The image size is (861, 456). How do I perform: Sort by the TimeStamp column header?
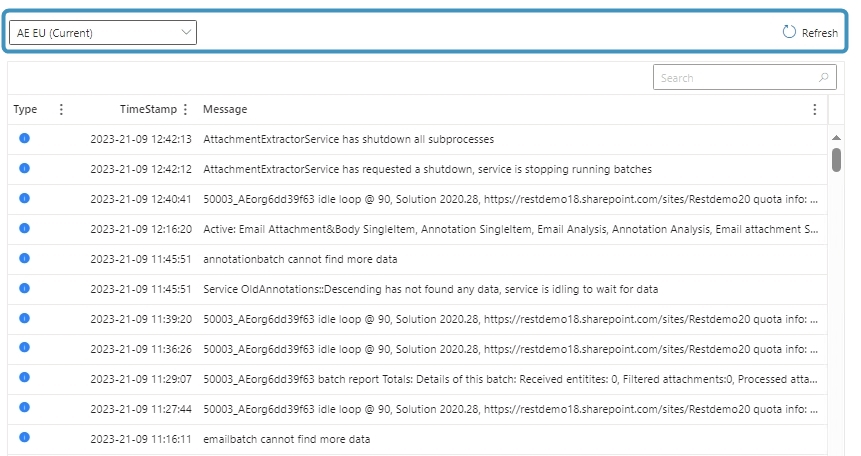coord(148,109)
